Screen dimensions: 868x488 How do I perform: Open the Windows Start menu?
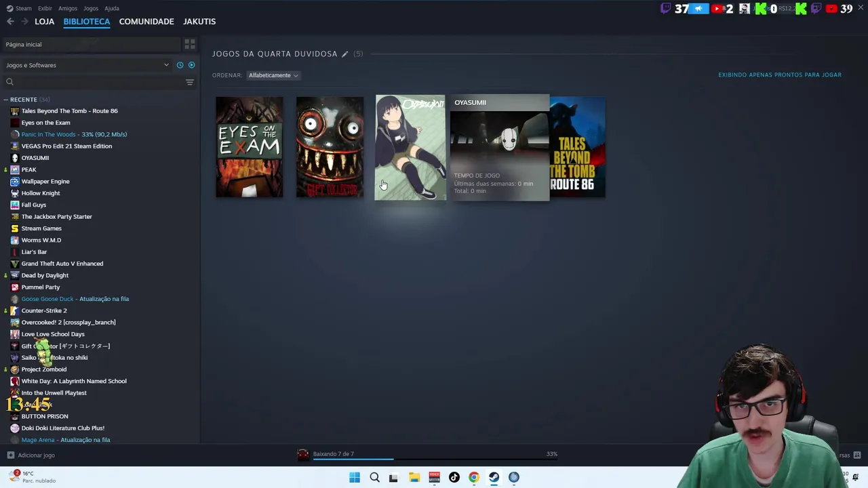(x=355, y=477)
